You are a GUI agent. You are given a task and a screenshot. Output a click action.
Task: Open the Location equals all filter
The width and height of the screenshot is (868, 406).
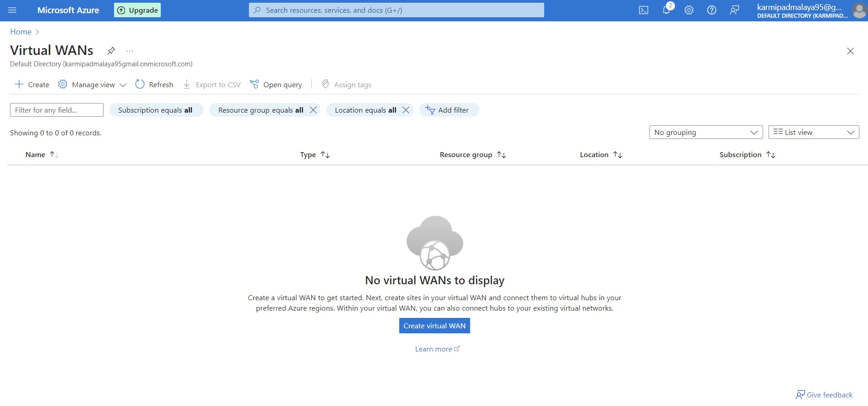365,110
